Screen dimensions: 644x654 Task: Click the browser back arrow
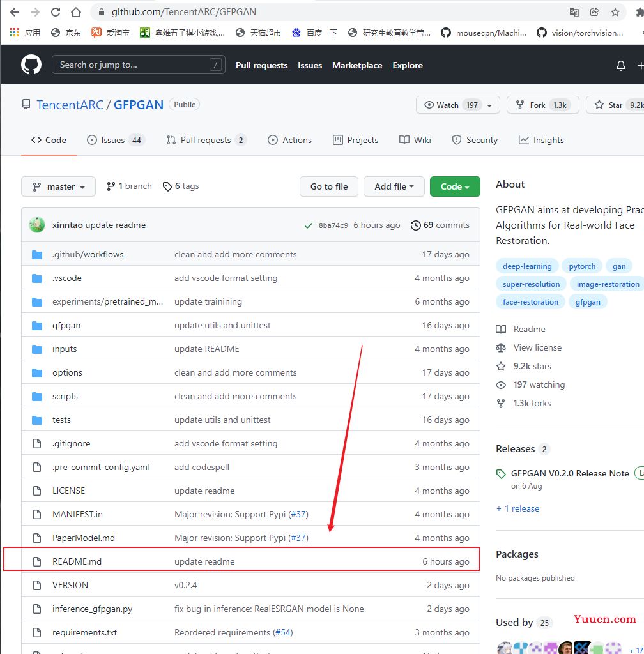tap(15, 12)
